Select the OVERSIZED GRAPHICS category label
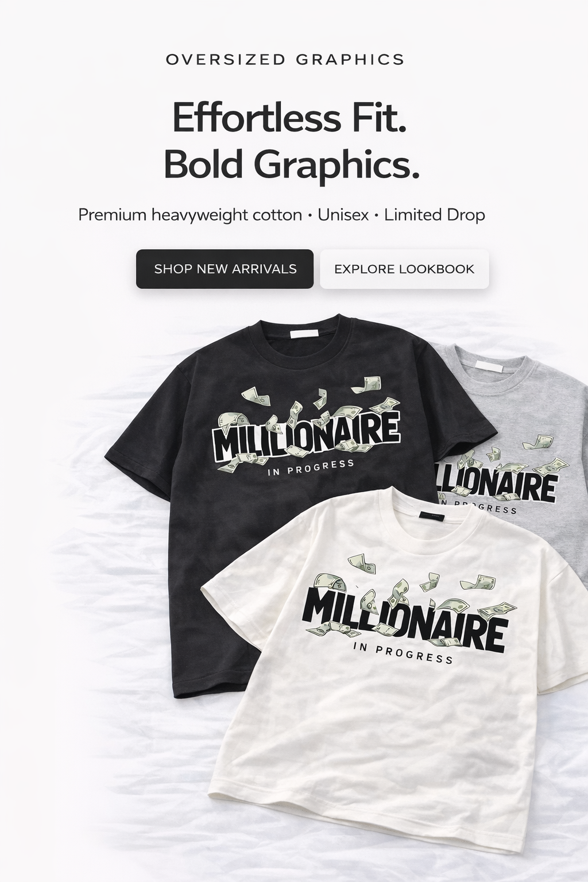The height and width of the screenshot is (882, 588). coord(285,59)
